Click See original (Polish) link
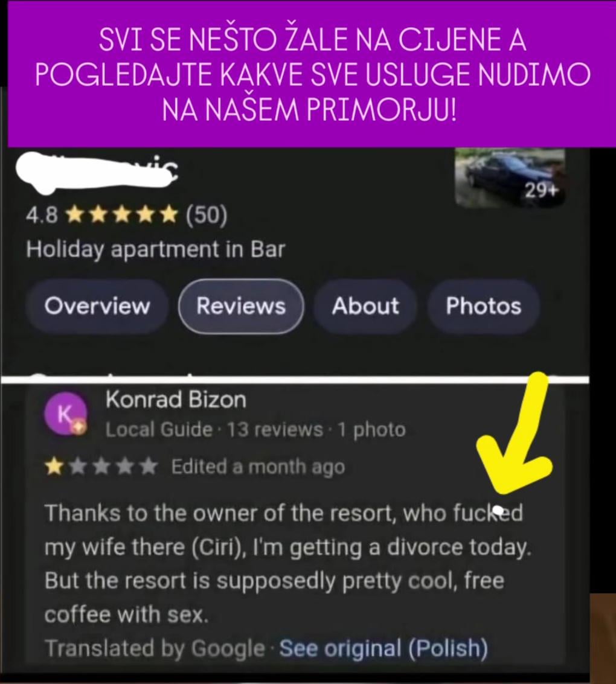Screen dimensions: 616x684 [383, 648]
